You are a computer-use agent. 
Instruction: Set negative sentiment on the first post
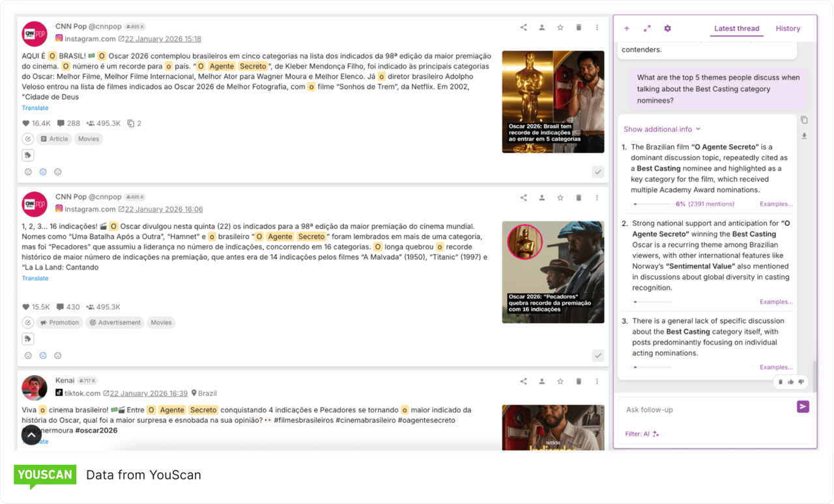(x=57, y=172)
